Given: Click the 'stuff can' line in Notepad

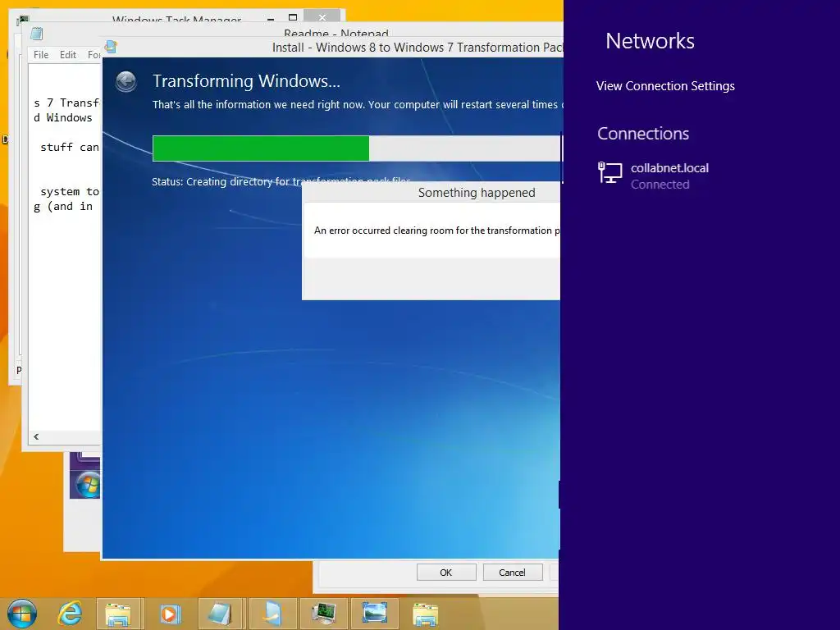Looking at the screenshot, I should point(69,147).
